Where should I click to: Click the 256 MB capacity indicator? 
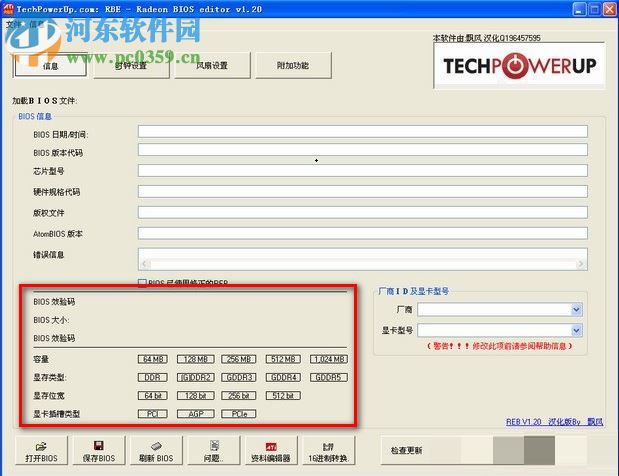point(239,359)
